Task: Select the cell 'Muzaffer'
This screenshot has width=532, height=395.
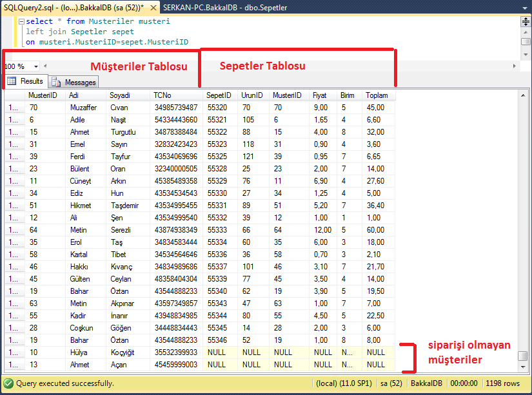Action: pos(86,108)
